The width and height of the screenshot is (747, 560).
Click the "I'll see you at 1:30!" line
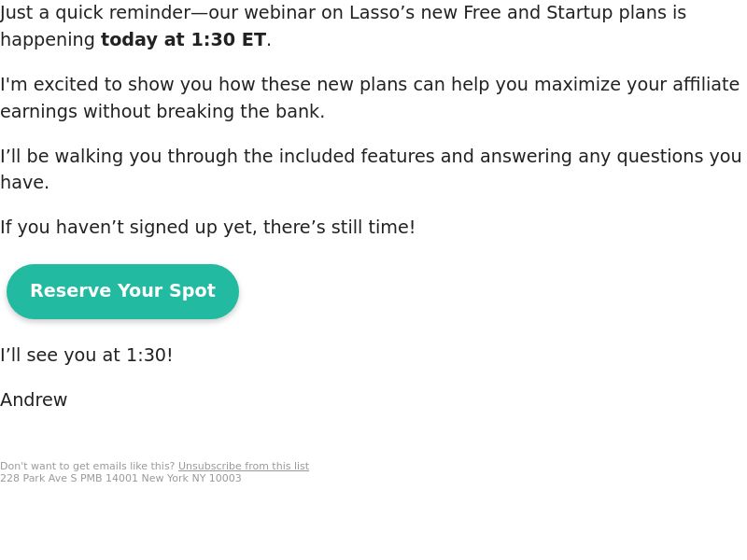point(86,356)
